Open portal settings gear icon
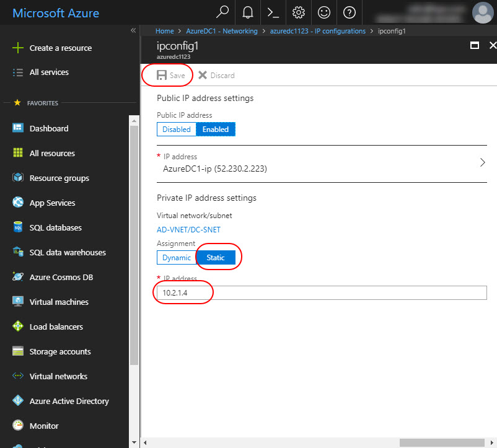 [x=298, y=12]
